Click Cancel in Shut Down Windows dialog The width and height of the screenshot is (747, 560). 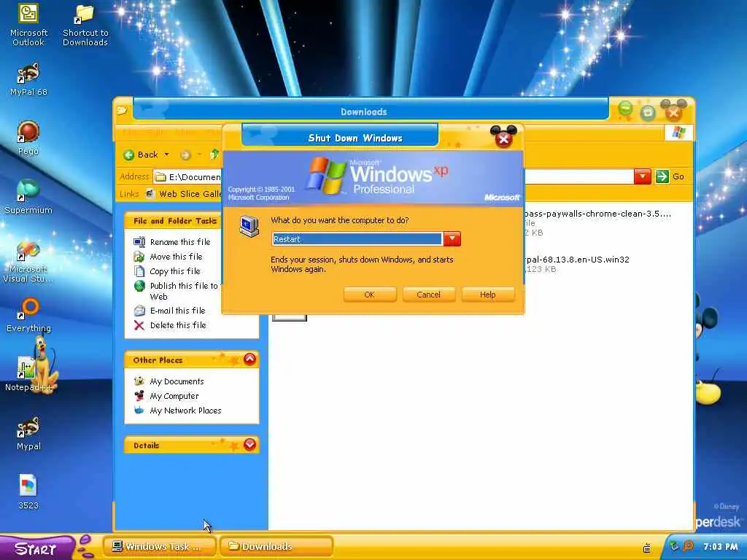[x=428, y=295]
